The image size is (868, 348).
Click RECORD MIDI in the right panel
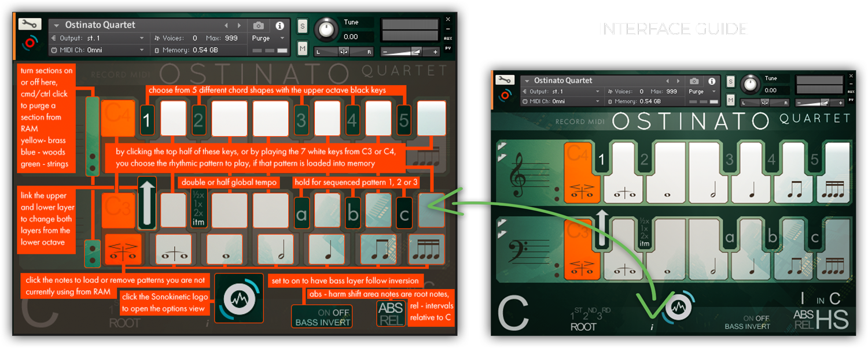(580, 122)
